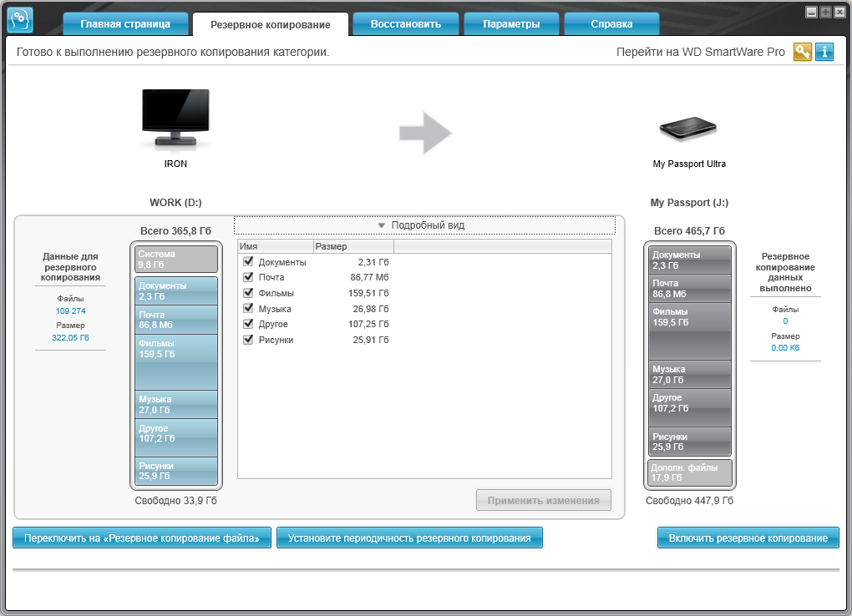Go to the Параметры tab
Viewport: 852px width, 616px height.
(x=511, y=24)
